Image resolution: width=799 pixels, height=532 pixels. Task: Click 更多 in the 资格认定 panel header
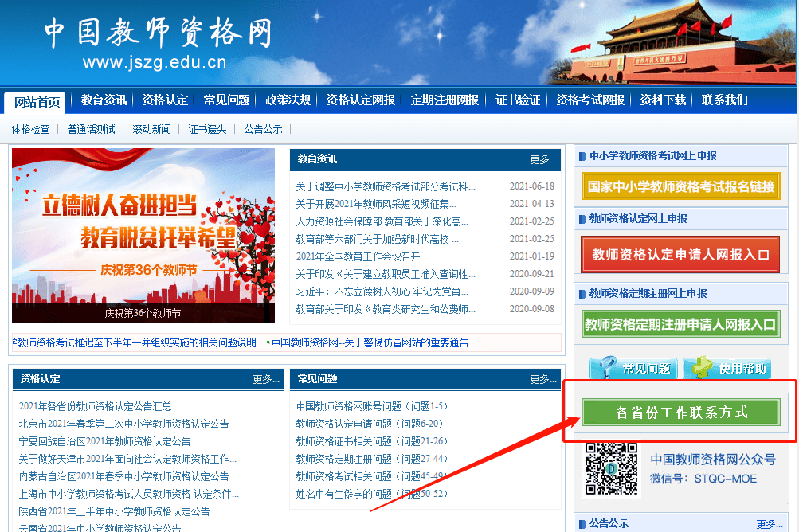(266, 379)
